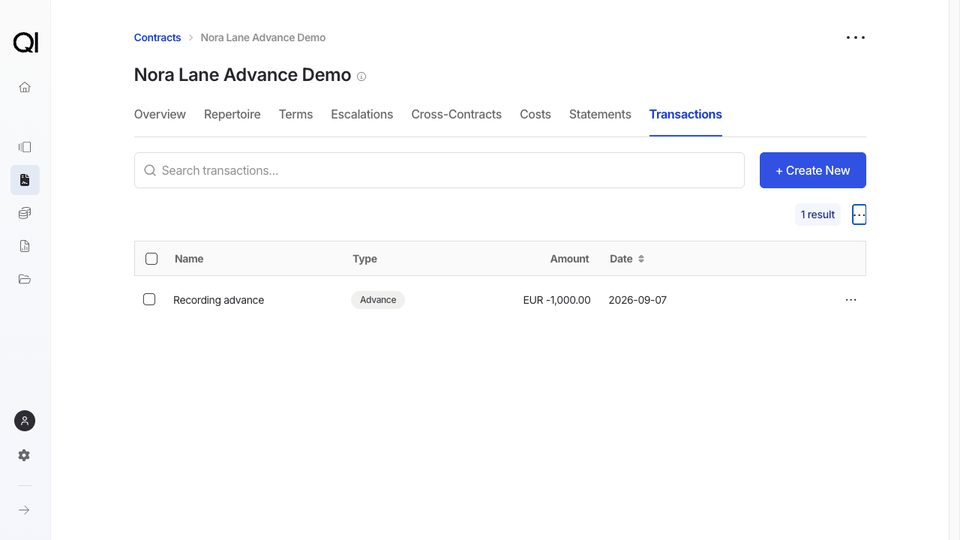Viewport: 960px width, 540px height.
Task: Select the Transactions tab
Action: (686, 114)
